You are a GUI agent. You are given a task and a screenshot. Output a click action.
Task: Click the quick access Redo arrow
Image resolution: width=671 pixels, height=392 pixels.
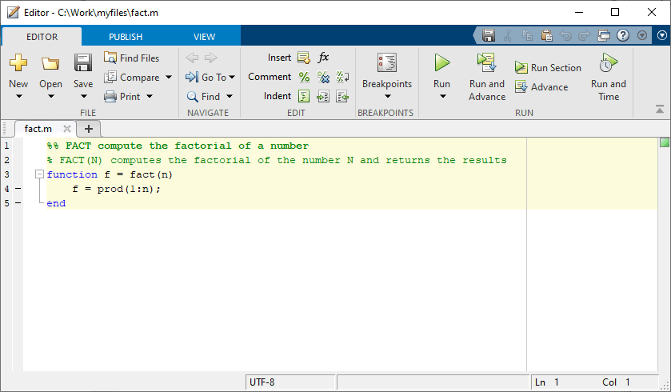(584, 36)
